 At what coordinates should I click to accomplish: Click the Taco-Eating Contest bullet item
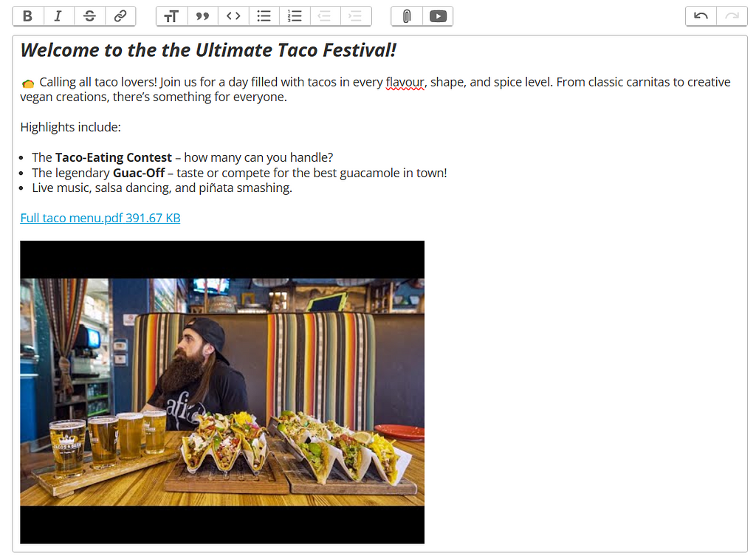tap(182, 158)
